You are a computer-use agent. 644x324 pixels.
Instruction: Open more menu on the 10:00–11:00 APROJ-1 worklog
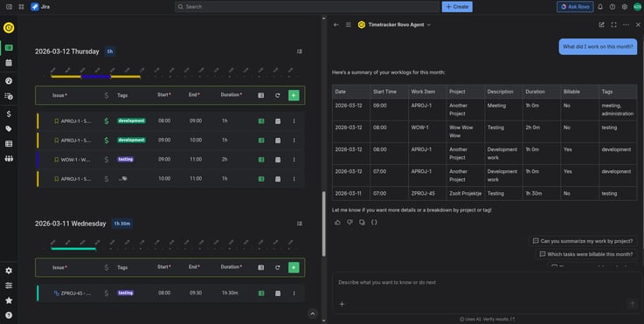294,179
